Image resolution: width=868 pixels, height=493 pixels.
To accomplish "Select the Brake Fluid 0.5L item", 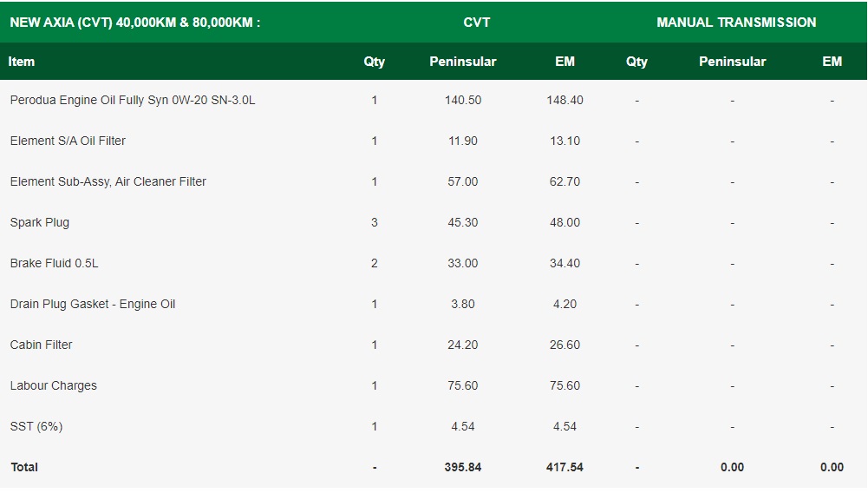I will click(x=54, y=263).
